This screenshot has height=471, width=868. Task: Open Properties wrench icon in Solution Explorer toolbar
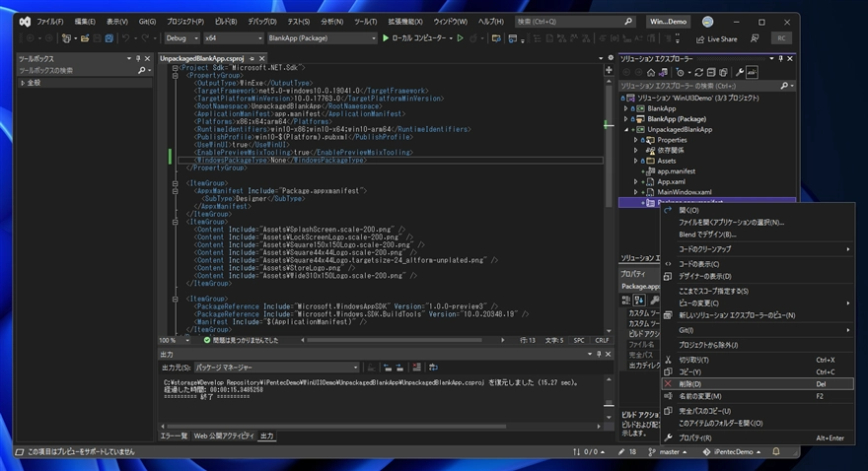tap(739, 72)
